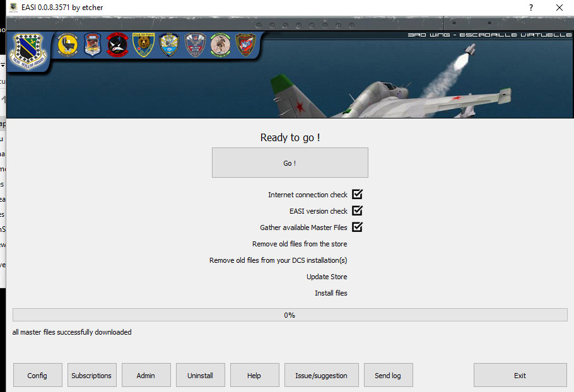The image size is (574, 392).
Task: Click the large 3rd Wing shield emblem
Action: pyautogui.click(x=26, y=50)
